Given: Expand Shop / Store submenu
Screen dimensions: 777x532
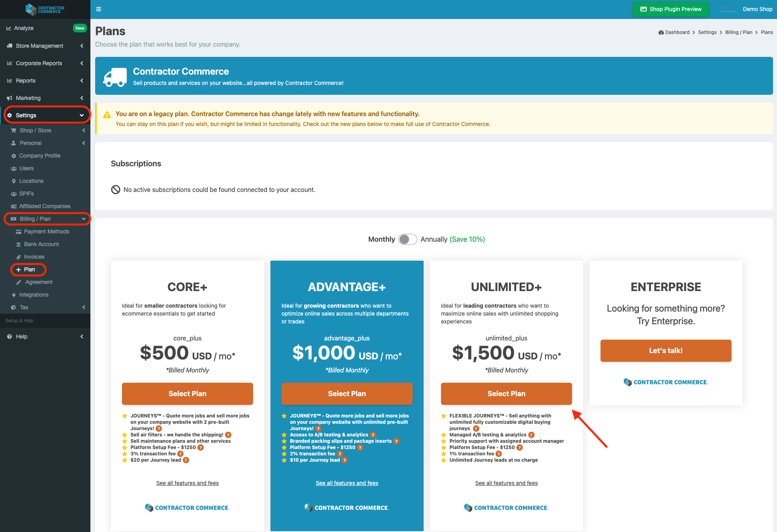Looking at the screenshot, I should click(x=45, y=130).
